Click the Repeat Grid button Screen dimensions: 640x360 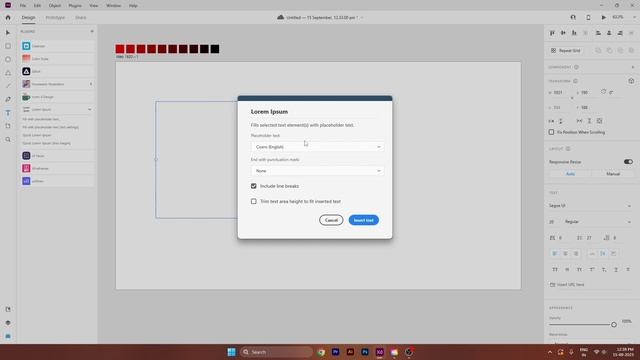pyautogui.click(x=566, y=51)
